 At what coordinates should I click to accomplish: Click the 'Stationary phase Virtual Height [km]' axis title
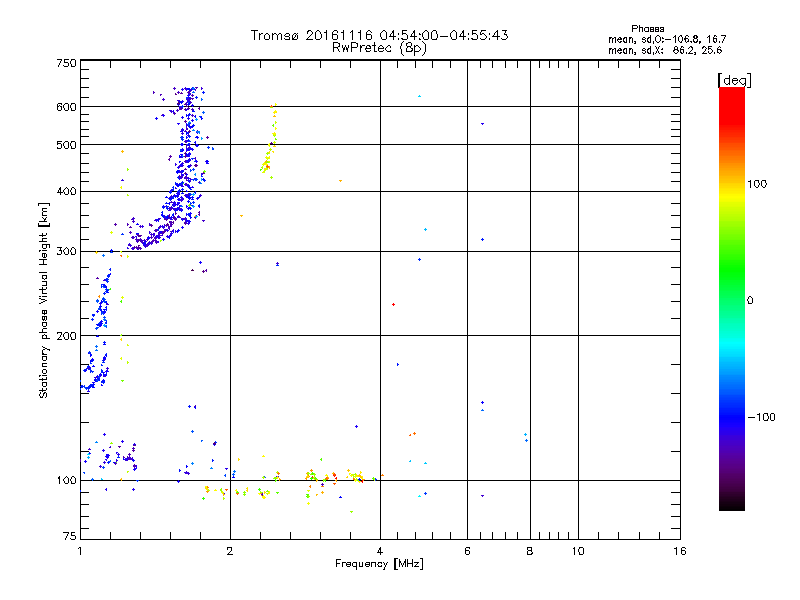coord(44,300)
